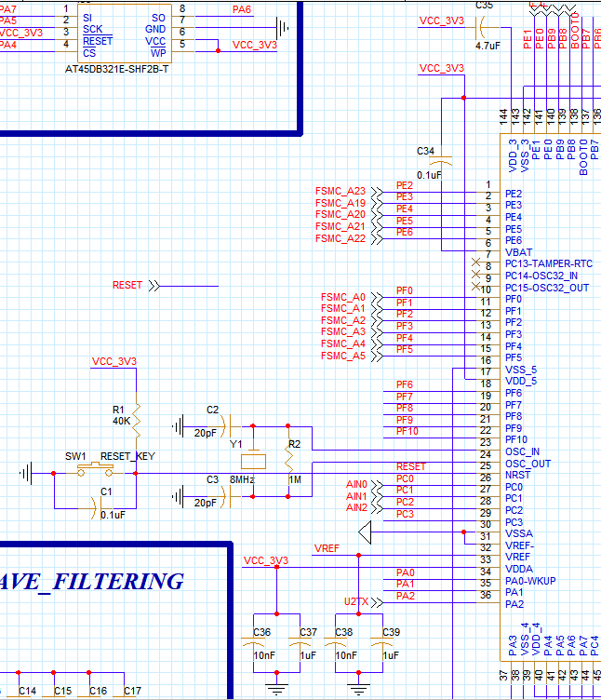Click VCC_3V3 label beside capacitor C35
Image resolution: width=601 pixels, height=700 pixels.
[442, 20]
